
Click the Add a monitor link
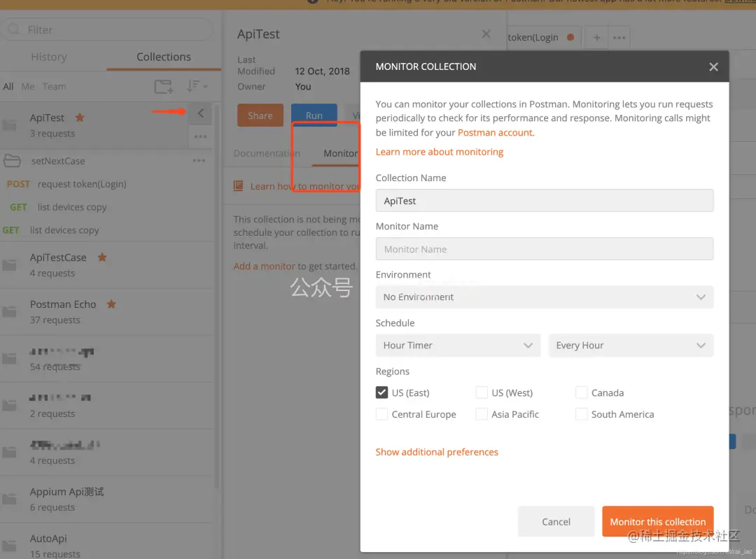[x=264, y=266]
